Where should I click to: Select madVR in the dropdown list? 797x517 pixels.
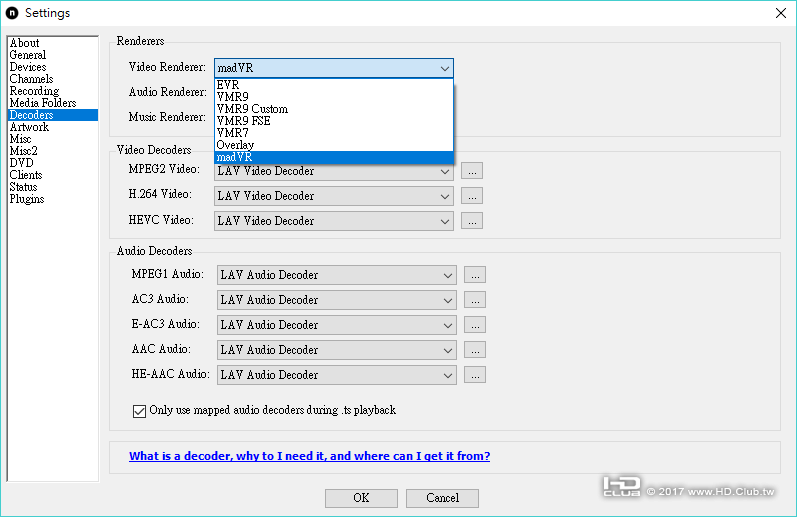coord(333,157)
